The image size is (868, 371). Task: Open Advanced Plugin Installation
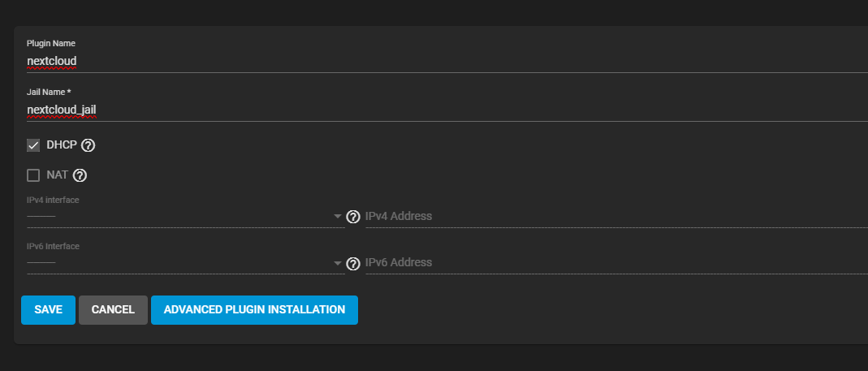coord(254,310)
